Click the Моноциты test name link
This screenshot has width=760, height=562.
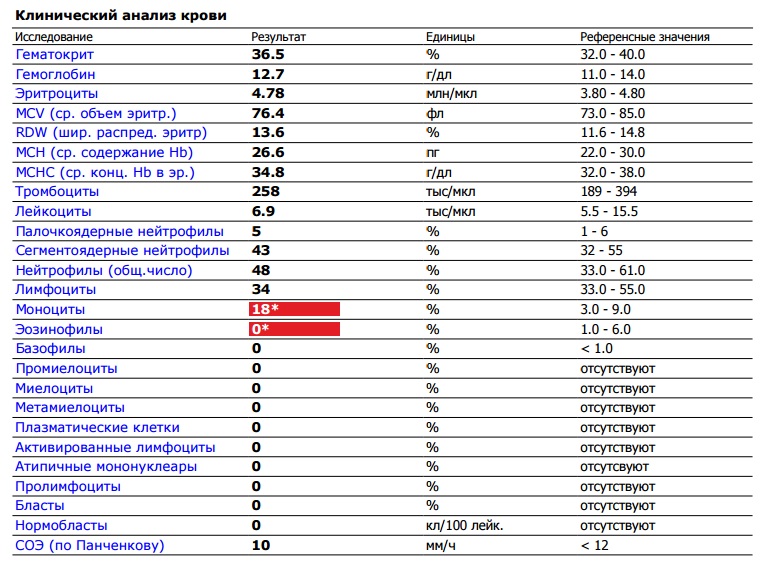coord(50,309)
